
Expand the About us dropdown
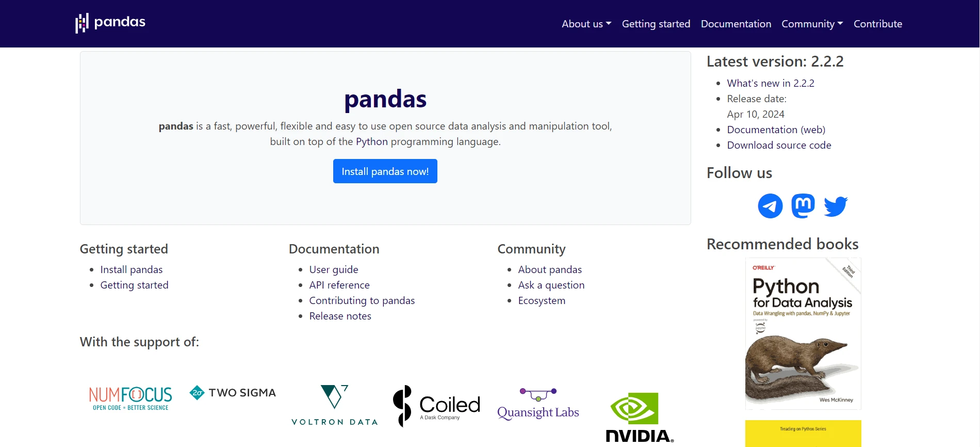tap(586, 24)
